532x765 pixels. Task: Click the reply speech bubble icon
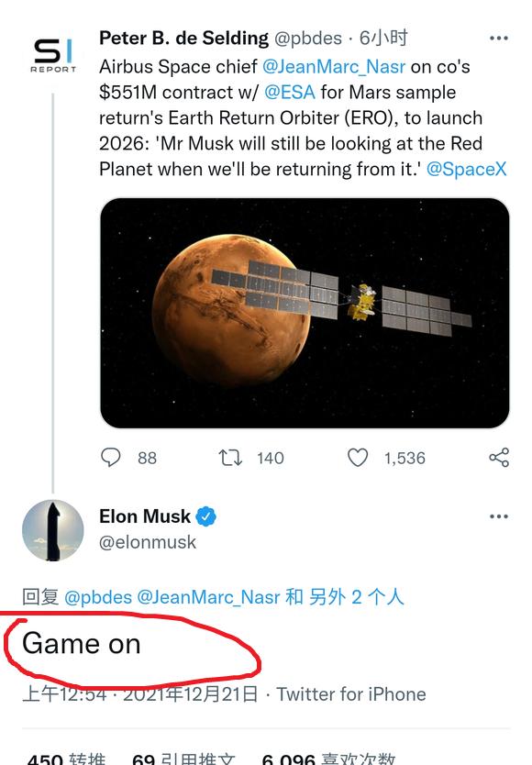pos(110,458)
